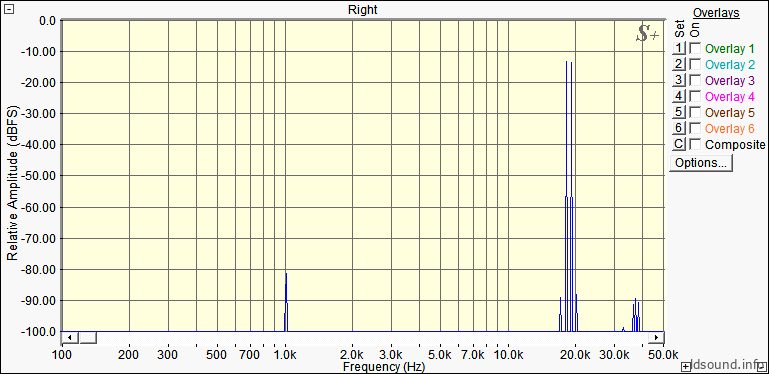Turn on the Overlay 3 checkbox
The image size is (769, 374).
click(695, 80)
